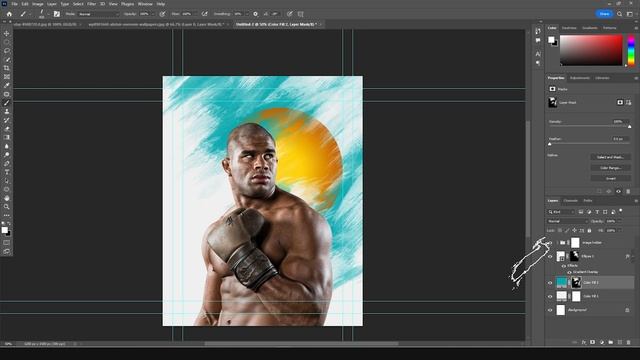640x360 pixels.
Task: Open the Flow value dropdown
Action: click(x=196, y=14)
